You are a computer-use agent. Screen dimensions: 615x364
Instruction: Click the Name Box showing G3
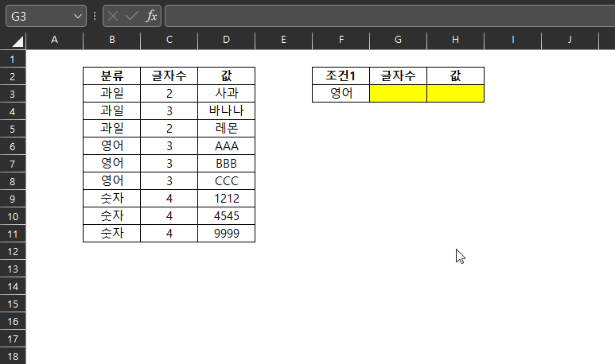[46, 16]
